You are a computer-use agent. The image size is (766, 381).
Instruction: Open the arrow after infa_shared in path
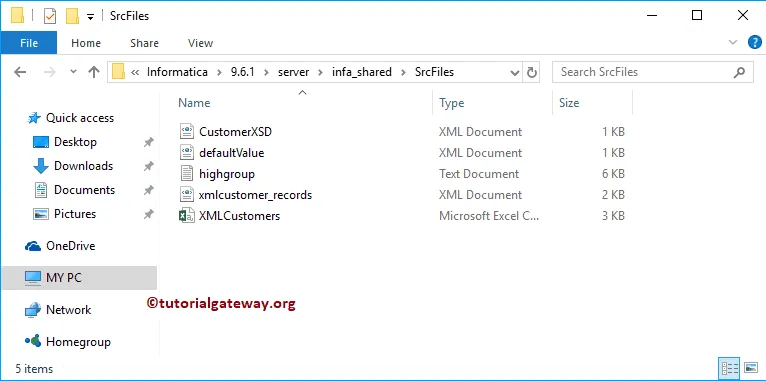pyautogui.click(x=403, y=72)
